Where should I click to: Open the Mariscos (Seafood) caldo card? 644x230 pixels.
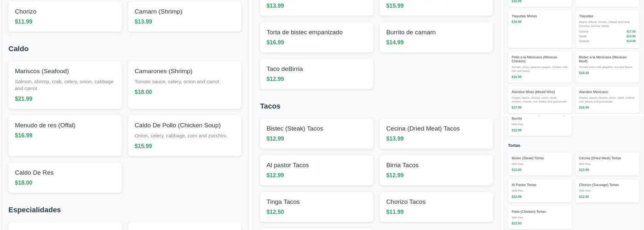(65, 85)
